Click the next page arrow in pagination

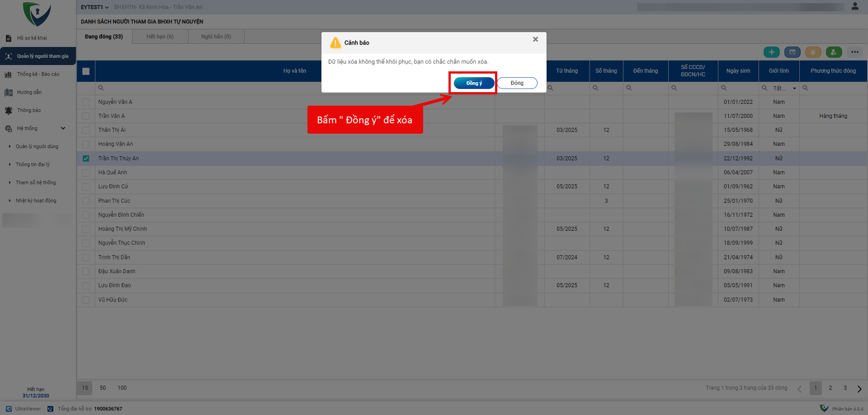(859, 389)
